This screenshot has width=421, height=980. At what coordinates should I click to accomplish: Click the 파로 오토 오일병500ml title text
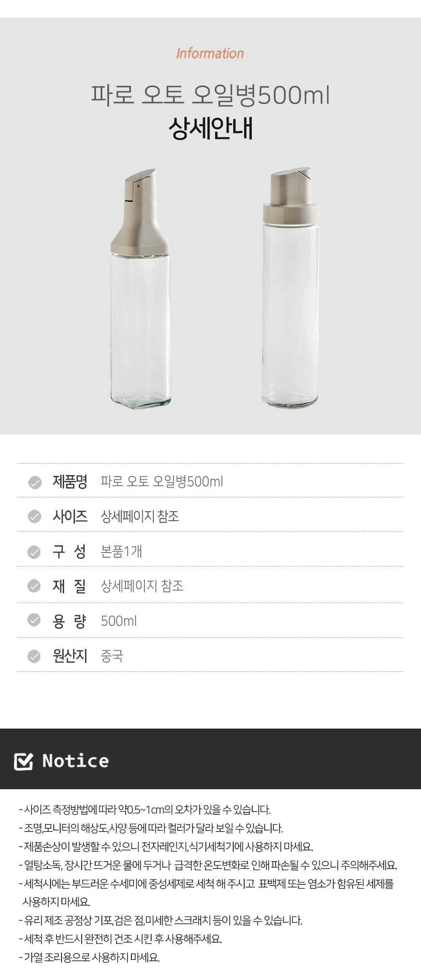click(x=210, y=95)
